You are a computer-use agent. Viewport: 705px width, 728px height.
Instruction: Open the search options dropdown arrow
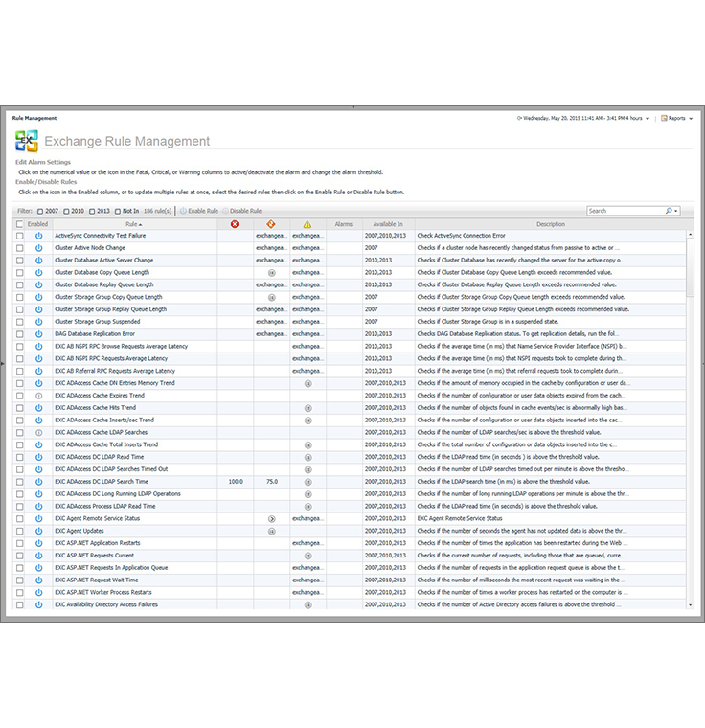[675, 212]
